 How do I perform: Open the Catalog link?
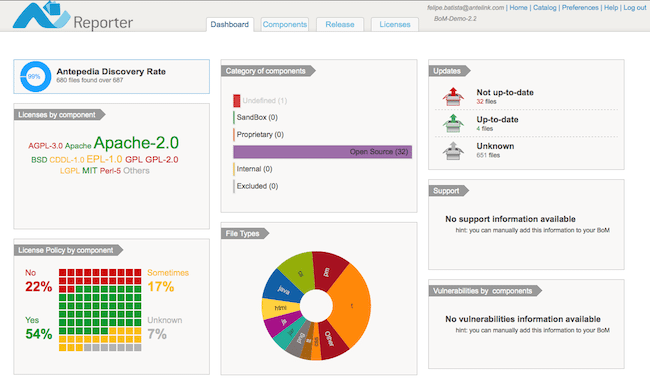[x=544, y=7]
